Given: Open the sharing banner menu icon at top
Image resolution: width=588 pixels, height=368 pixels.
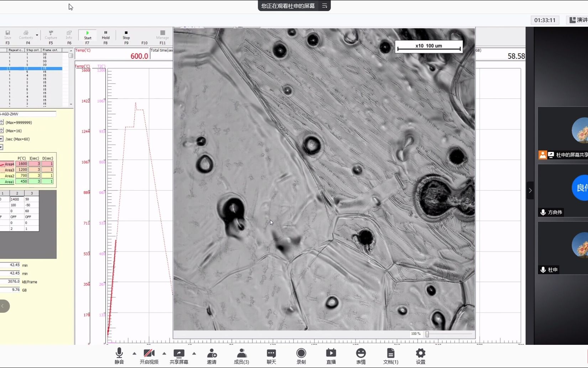Looking at the screenshot, I should tap(324, 6).
